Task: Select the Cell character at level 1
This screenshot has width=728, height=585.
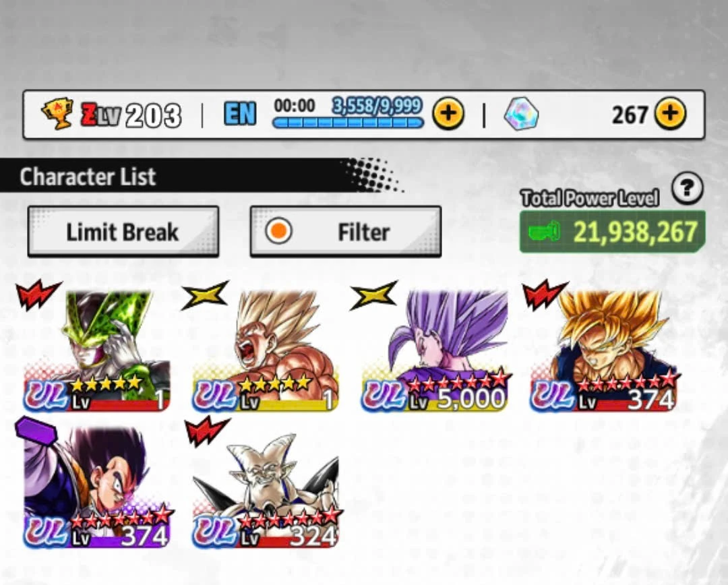Action: (x=96, y=350)
